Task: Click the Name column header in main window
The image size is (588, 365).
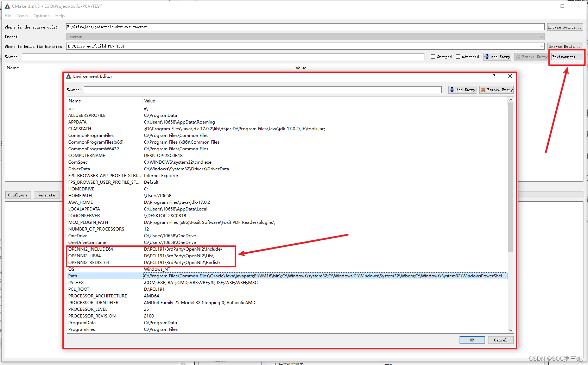Action: [x=150, y=68]
